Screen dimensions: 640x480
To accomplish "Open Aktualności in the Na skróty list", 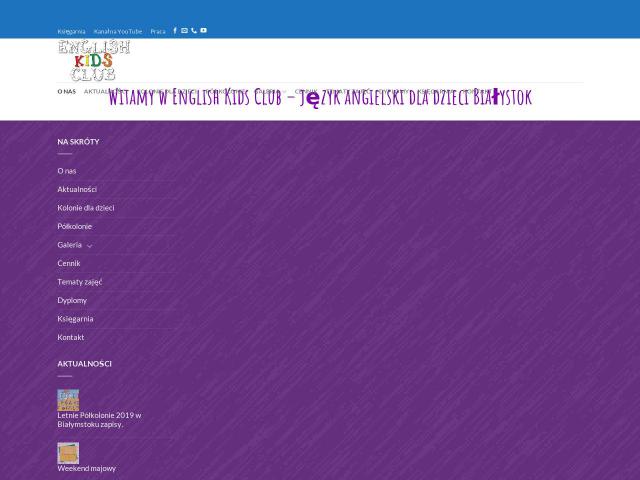I will [x=77, y=189].
